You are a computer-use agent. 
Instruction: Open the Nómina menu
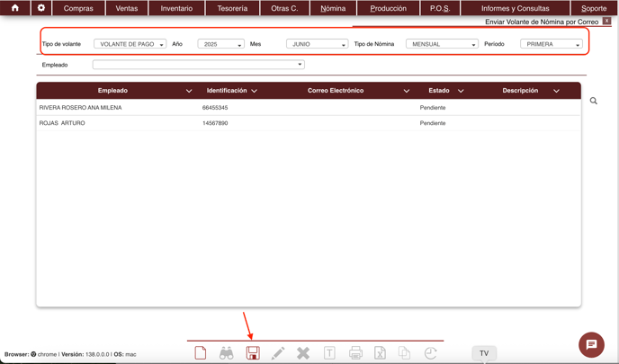[x=333, y=8]
